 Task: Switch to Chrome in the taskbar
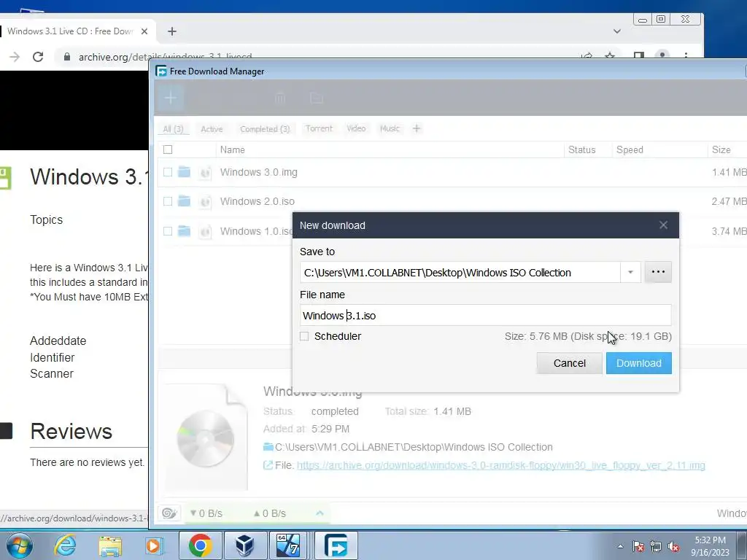tap(200, 545)
